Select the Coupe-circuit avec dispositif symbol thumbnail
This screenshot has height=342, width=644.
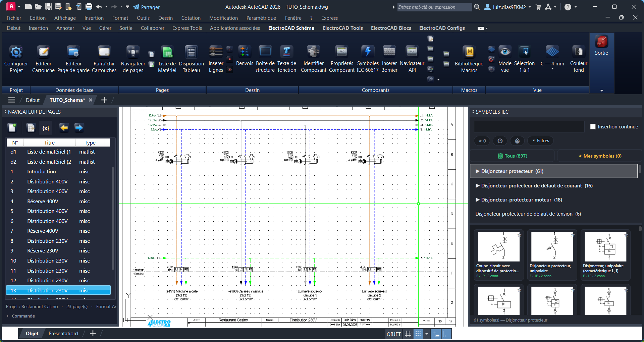coord(498,255)
